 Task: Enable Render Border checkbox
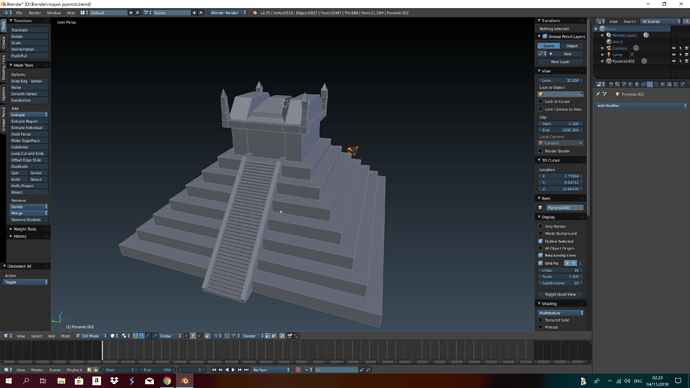click(540, 151)
